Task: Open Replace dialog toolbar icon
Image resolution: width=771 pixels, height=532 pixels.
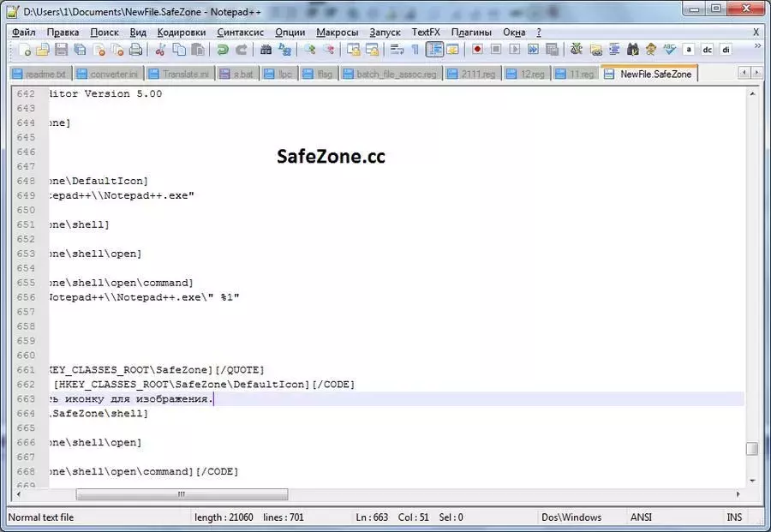Action: click(x=284, y=50)
